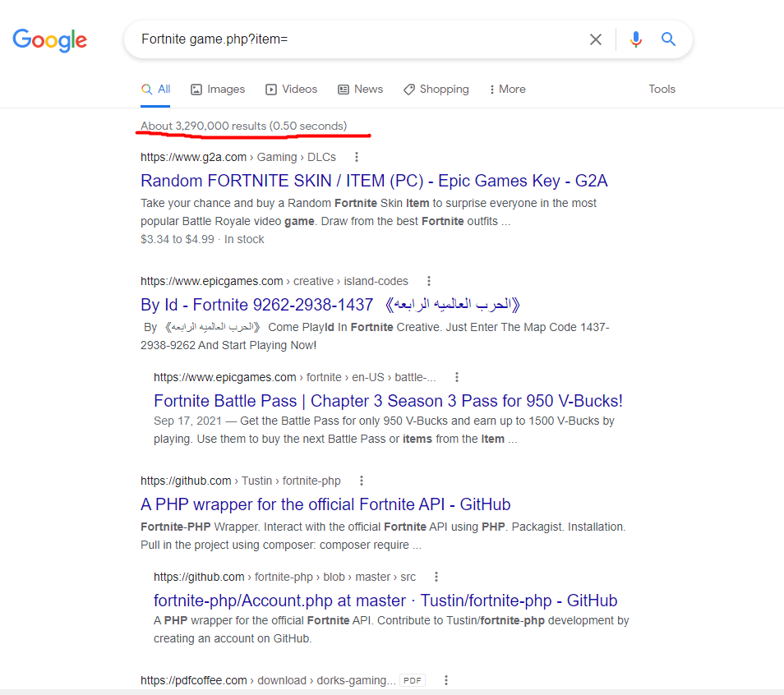Click the pdfcoffee.com download dorks-gaming URL

(x=268, y=680)
